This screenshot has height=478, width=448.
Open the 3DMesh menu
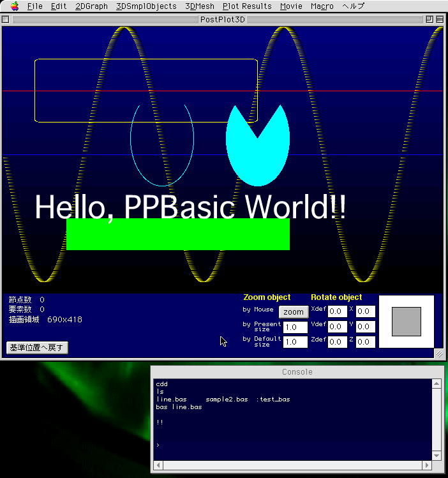pyautogui.click(x=200, y=6)
